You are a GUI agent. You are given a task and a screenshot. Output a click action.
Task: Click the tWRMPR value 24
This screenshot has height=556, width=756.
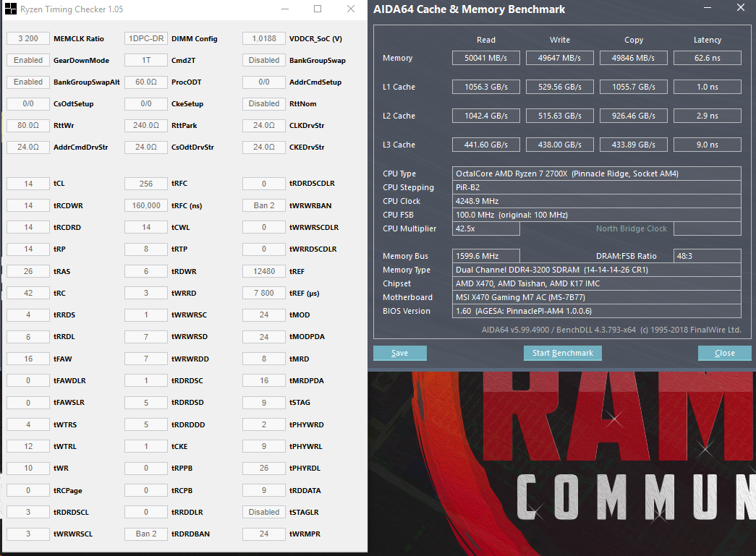click(x=264, y=534)
